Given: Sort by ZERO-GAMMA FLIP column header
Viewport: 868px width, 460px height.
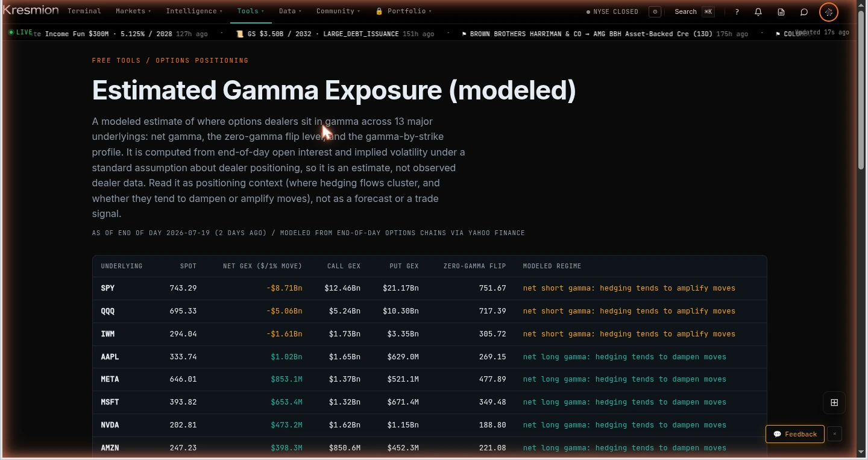Looking at the screenshot, I should click(x=474, y=266).
